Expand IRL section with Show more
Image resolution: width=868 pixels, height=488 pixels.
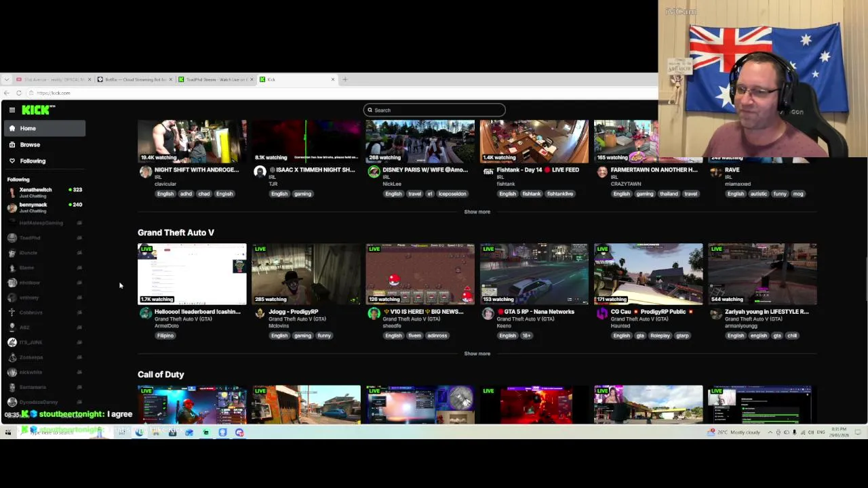pyautogui.click(x=477, y=211)
